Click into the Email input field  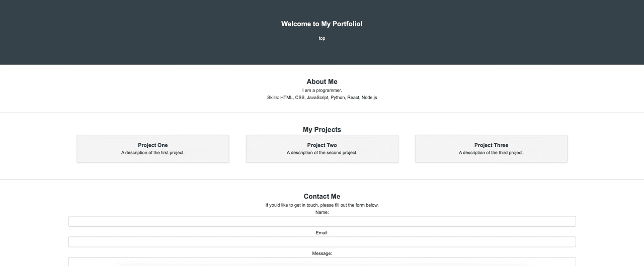[322, 242]
